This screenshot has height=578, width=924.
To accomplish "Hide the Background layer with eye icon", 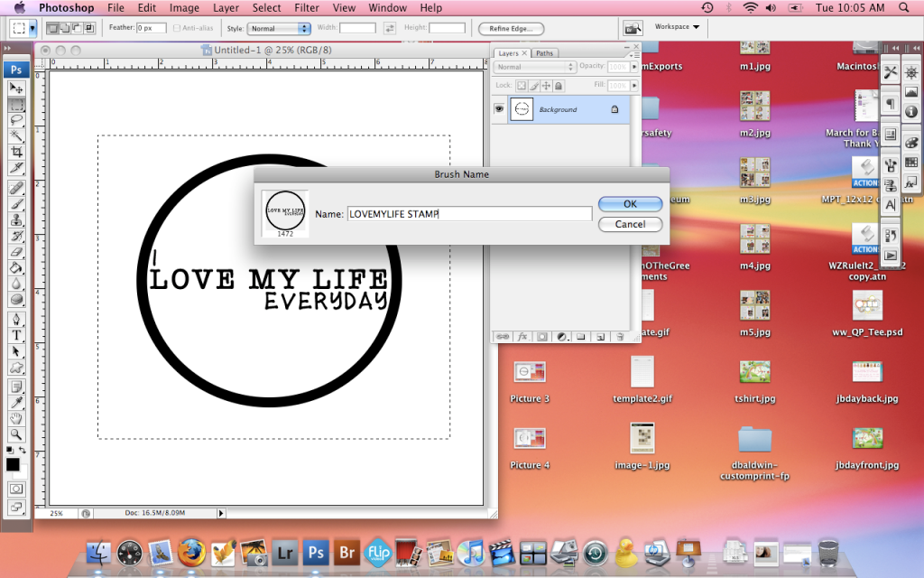I will [x=498, y=109].
